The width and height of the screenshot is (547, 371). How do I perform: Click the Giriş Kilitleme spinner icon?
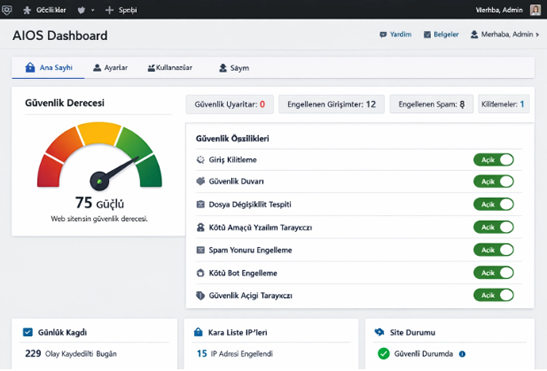(200, 160)
